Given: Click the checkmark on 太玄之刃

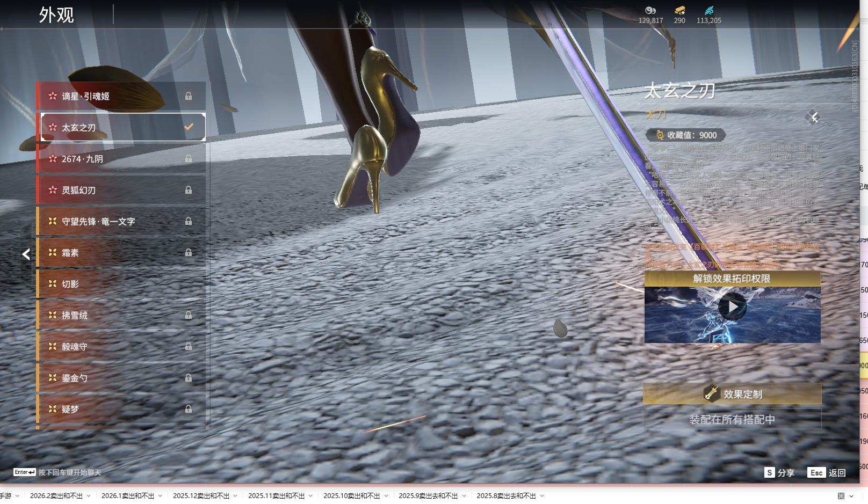Looking at the screenshot, I should (x=189, y=127).
